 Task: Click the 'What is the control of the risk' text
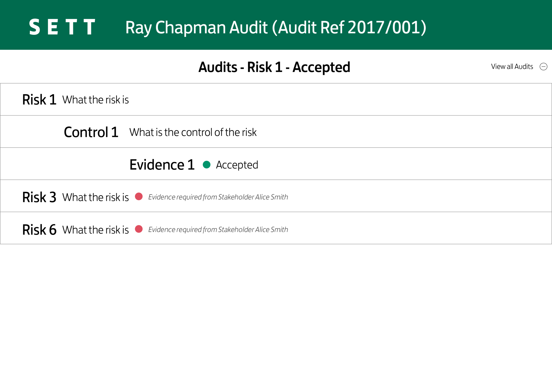193,132
